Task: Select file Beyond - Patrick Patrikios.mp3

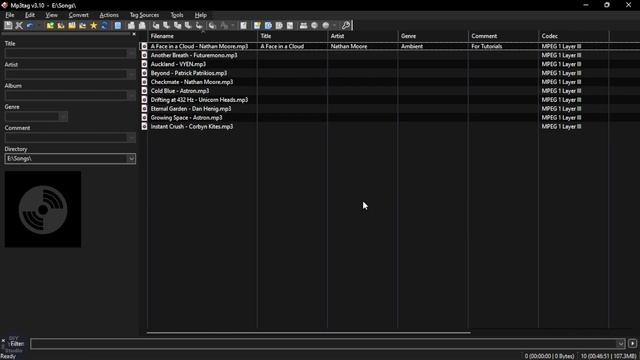Action: coord(189,73)
